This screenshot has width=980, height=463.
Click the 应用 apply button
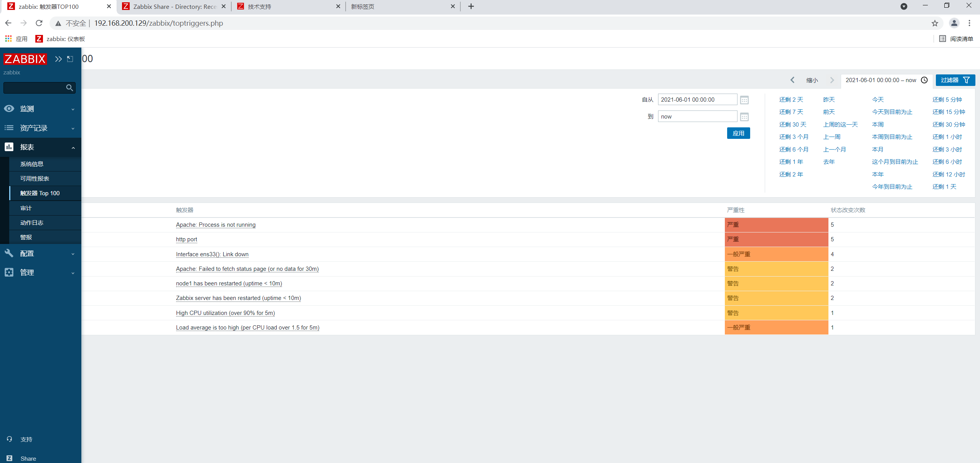(x=738, y=133)
